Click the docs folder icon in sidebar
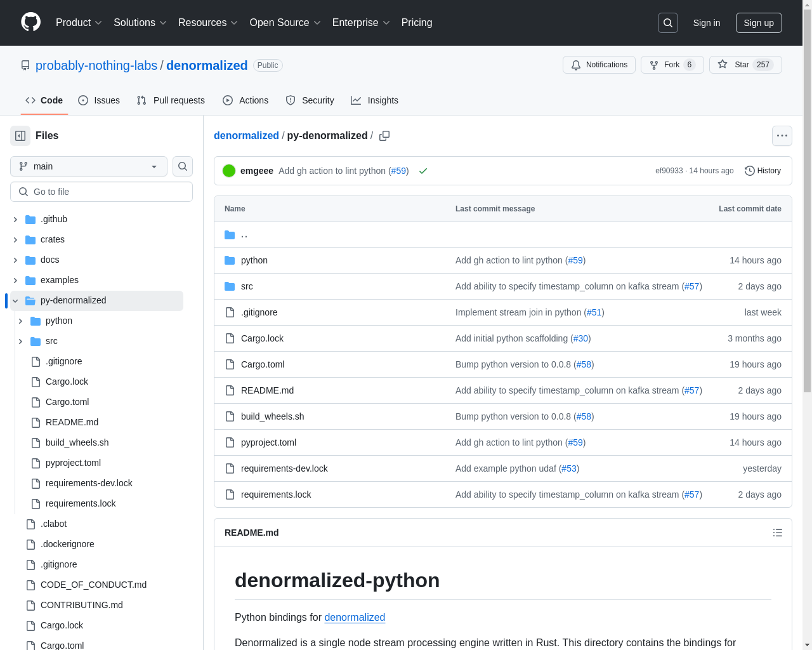This screenshot has width=812, height=650. [x=30, y=260]
